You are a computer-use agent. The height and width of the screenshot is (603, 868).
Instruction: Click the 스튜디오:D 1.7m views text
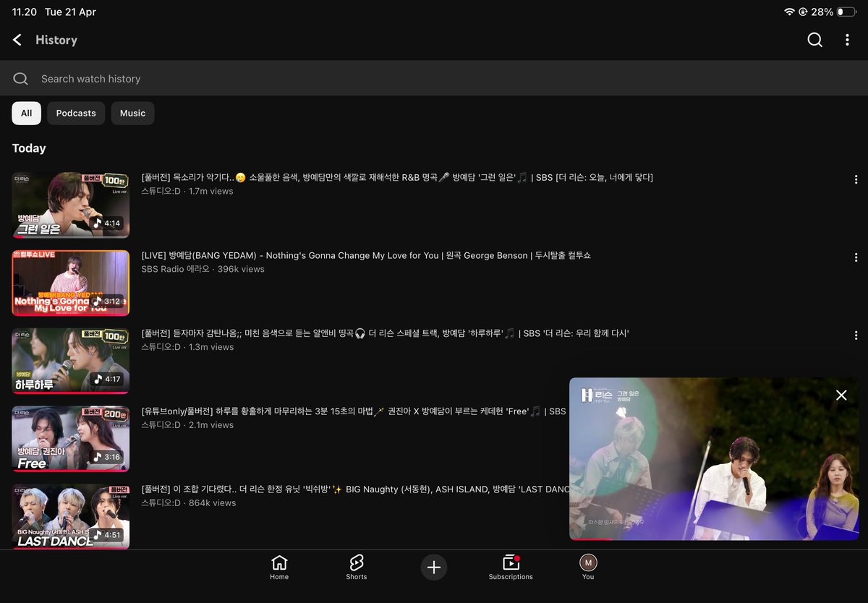pos(187,191)
